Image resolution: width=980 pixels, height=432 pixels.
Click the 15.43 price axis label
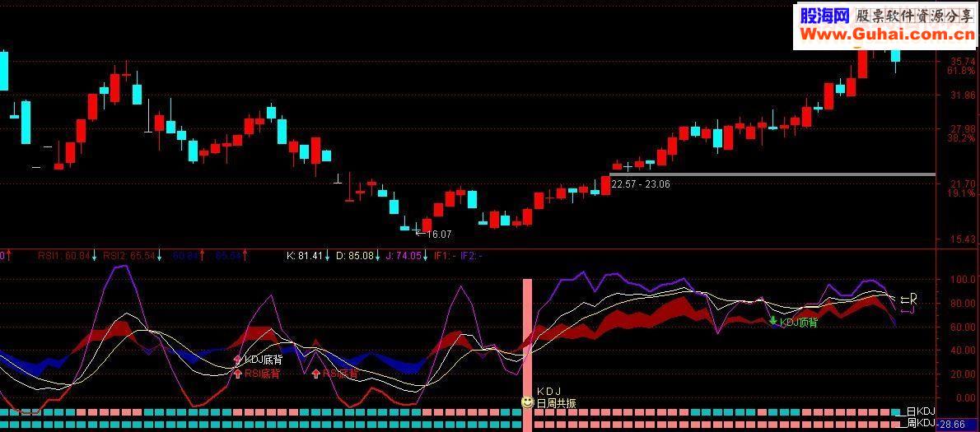click(x=963, y=239)
